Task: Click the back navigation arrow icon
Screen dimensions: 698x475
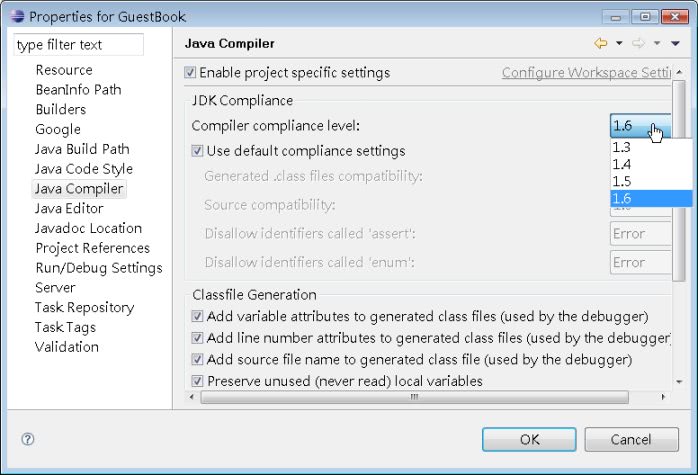Action: (601, 43)
